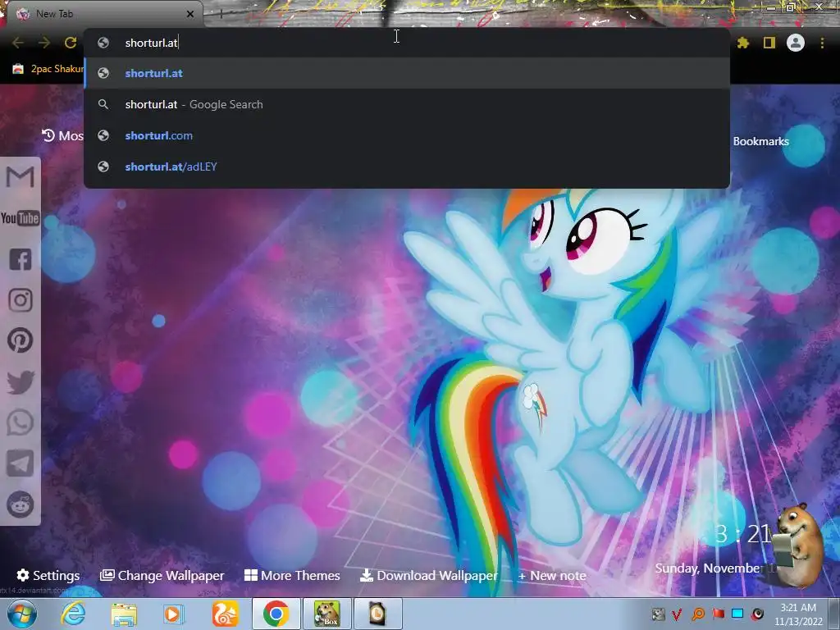Reload the page with refresh icon
Viewport: 840px width, 630px height.
click(x=71, y=43)
